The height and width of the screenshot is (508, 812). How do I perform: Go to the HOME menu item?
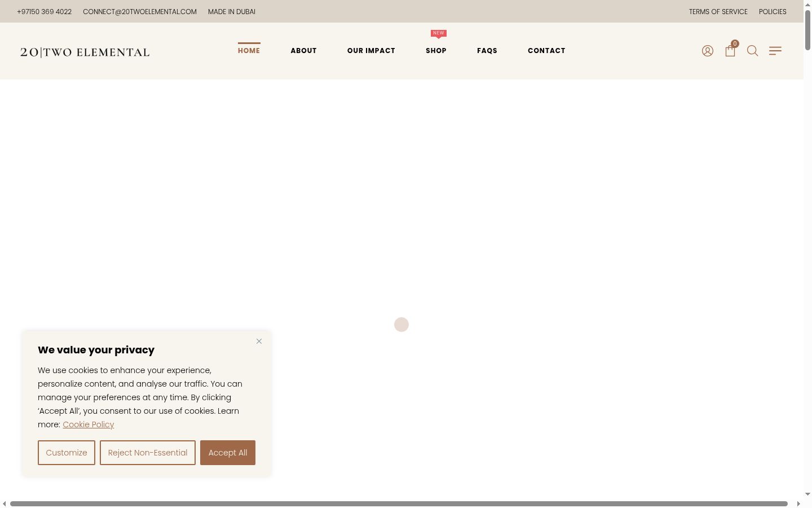249,51
